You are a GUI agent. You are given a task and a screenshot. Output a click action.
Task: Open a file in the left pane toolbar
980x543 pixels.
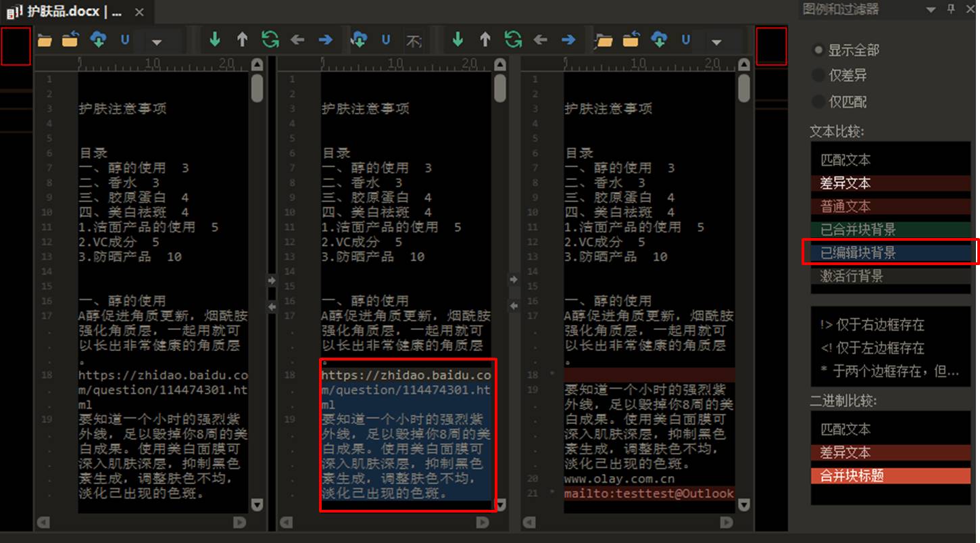click(x=45, y=41)
